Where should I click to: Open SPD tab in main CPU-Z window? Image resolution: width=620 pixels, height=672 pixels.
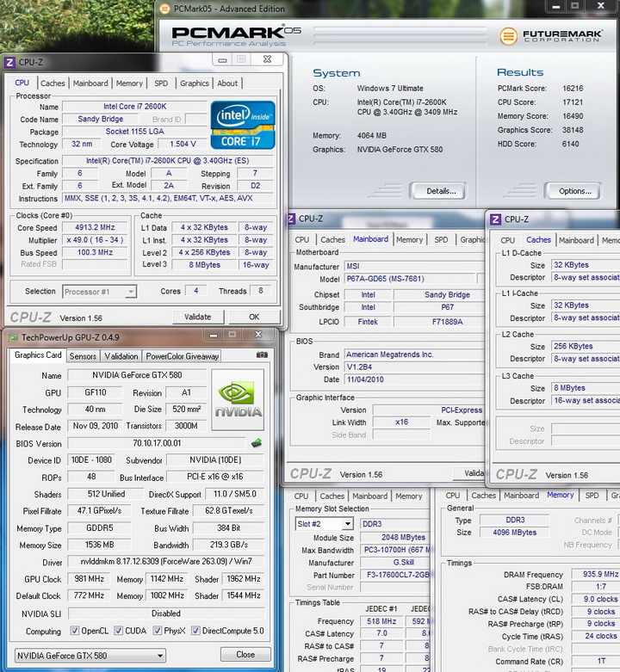tap(161, 83)
